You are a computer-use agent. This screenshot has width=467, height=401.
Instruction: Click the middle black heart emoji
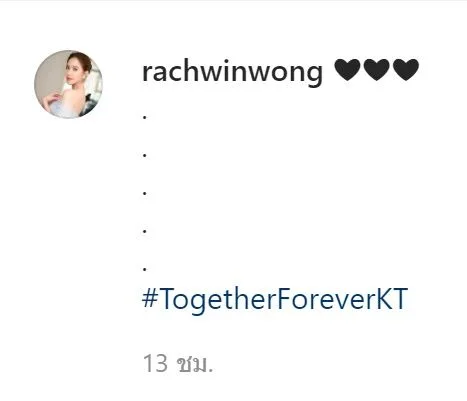pyautogui.click(x=377, y=70)
